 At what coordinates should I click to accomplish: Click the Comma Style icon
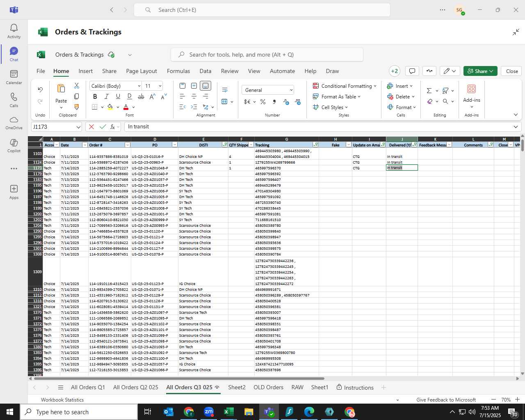(274, 102)
